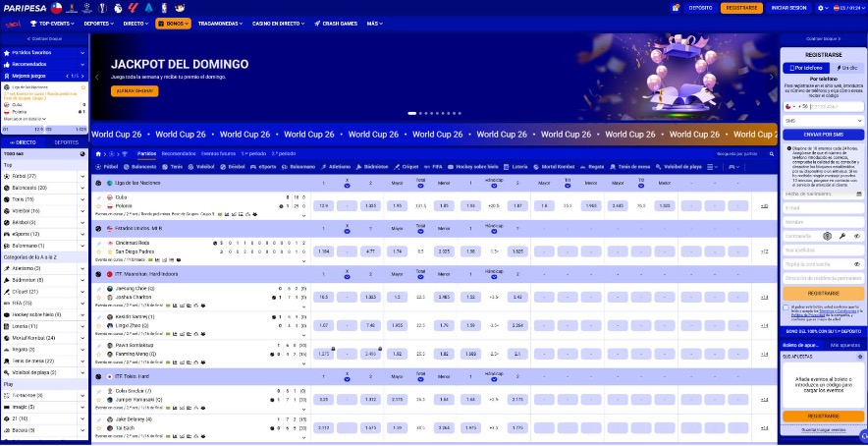Open Casino en Directo menu
This screenshot has width=868, height=446.
279,24
